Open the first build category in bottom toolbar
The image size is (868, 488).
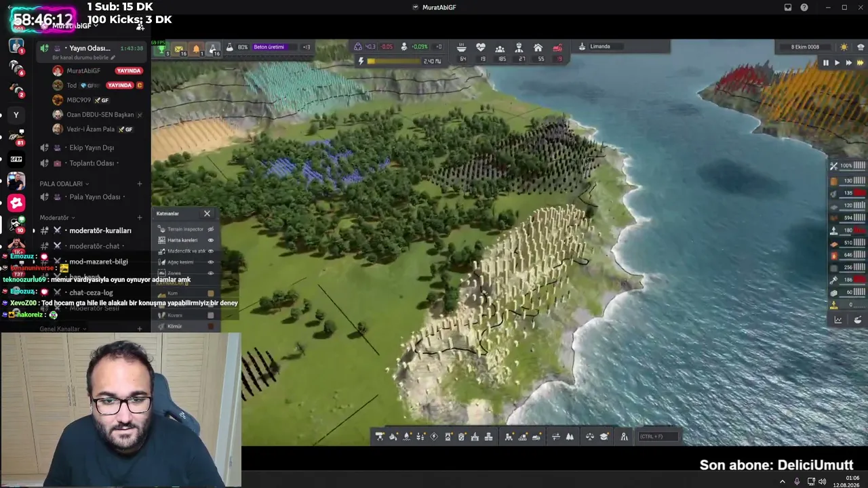coord(380,436)
